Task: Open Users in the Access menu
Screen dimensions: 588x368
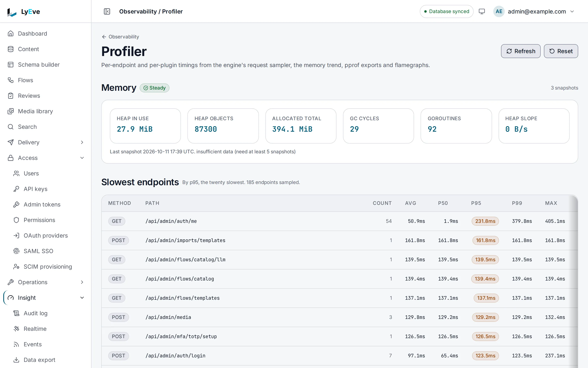Action: [31, 174]
